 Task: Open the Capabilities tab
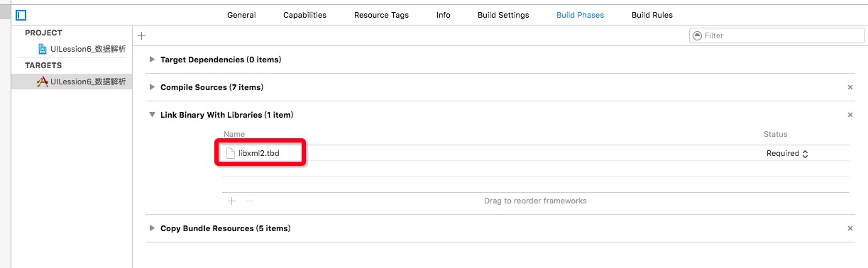[x=304, y=15]
